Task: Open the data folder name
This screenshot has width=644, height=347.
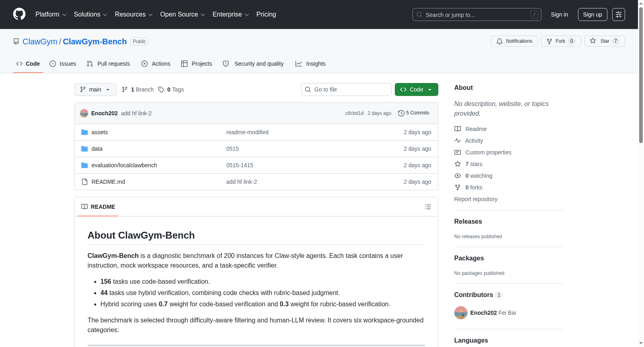Action: [97, 149]
